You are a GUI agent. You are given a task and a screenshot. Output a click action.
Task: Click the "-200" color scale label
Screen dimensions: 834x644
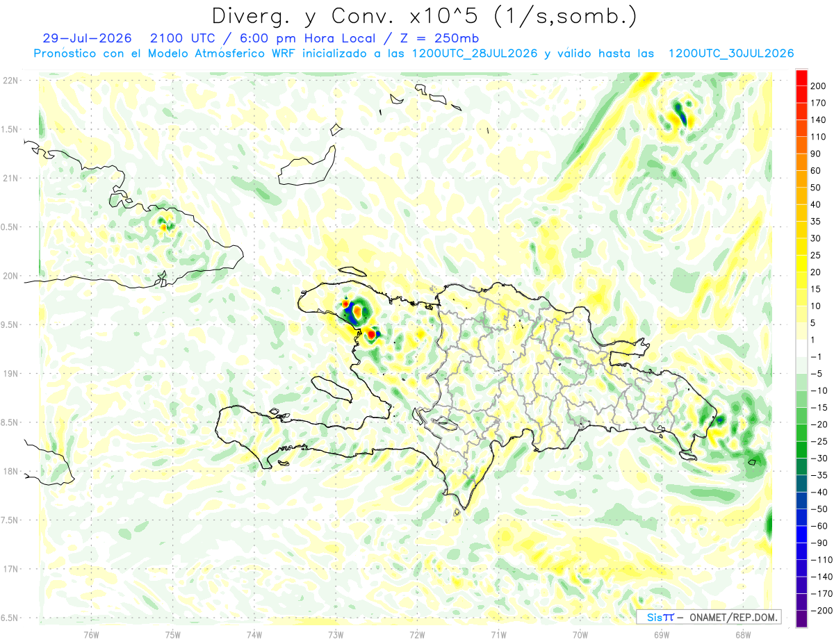820,611
